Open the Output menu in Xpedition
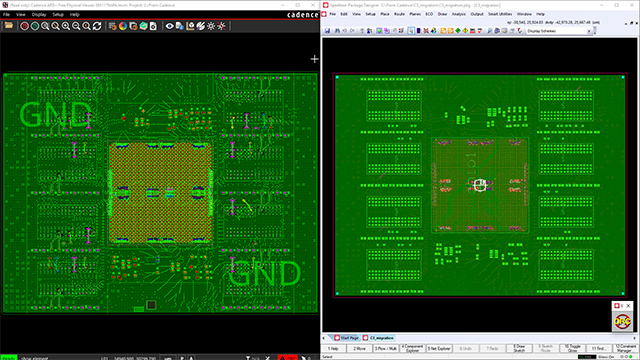 (x=477, y=14)
